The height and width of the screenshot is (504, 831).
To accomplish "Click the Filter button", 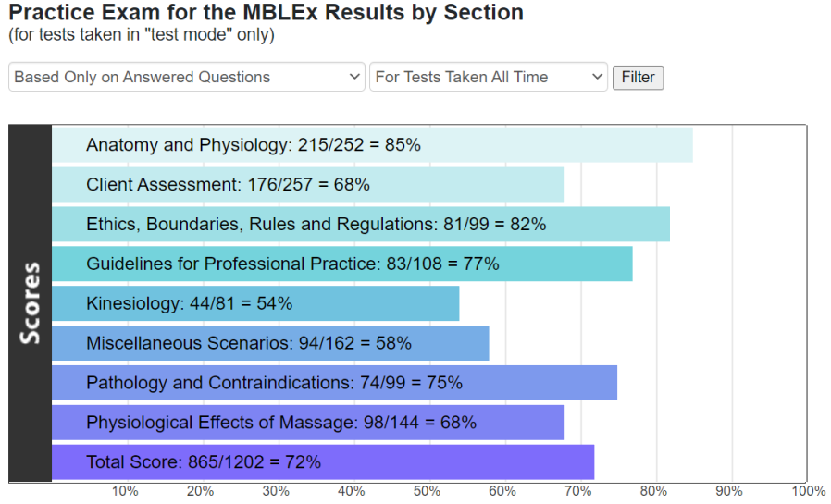I will click(x=639, y=78).
